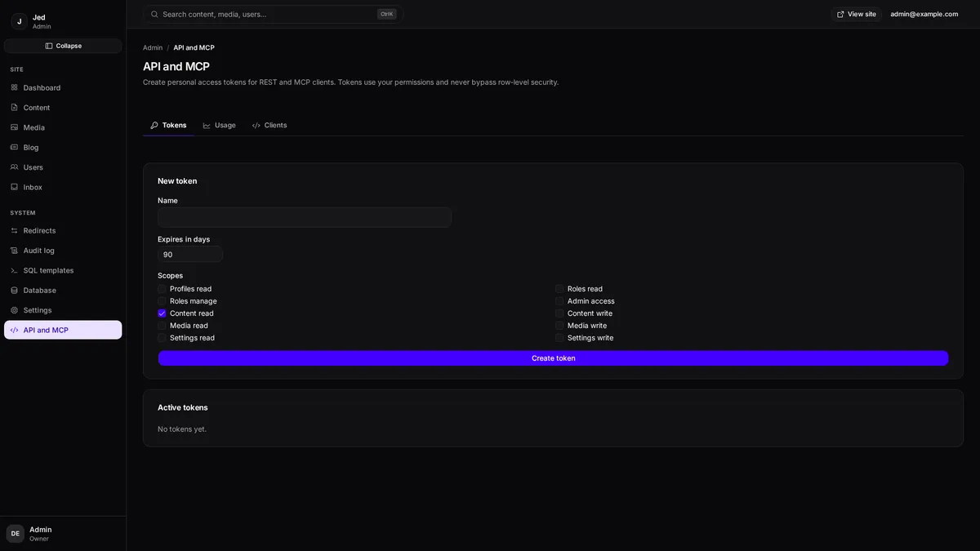Click the 'No tokens yet.' text
Image resolution: width=980 pixels, height=551 pixels.
(182, 429)
